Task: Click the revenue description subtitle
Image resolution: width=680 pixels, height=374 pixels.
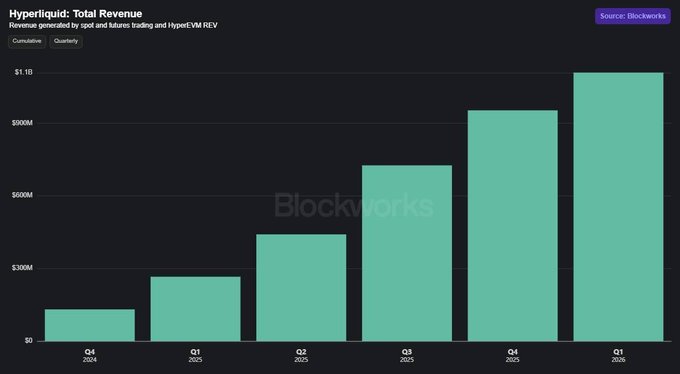Action: click(x=113, y=26)
